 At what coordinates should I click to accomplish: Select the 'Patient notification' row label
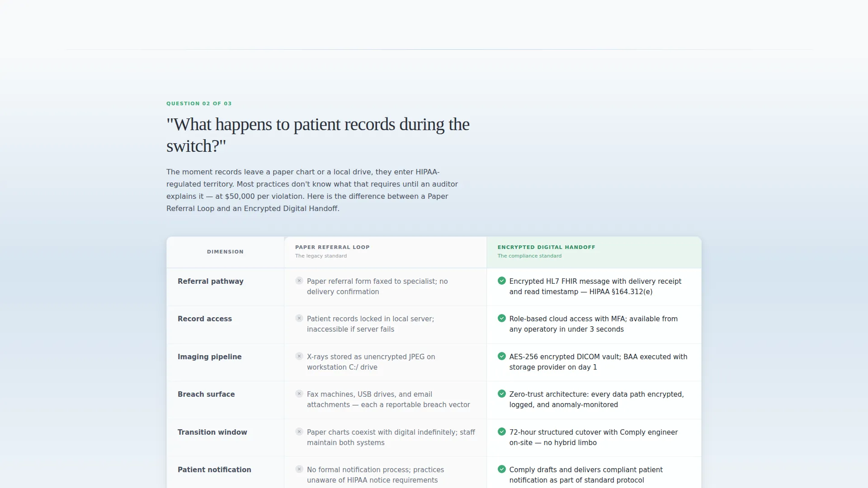click(214, 469)
